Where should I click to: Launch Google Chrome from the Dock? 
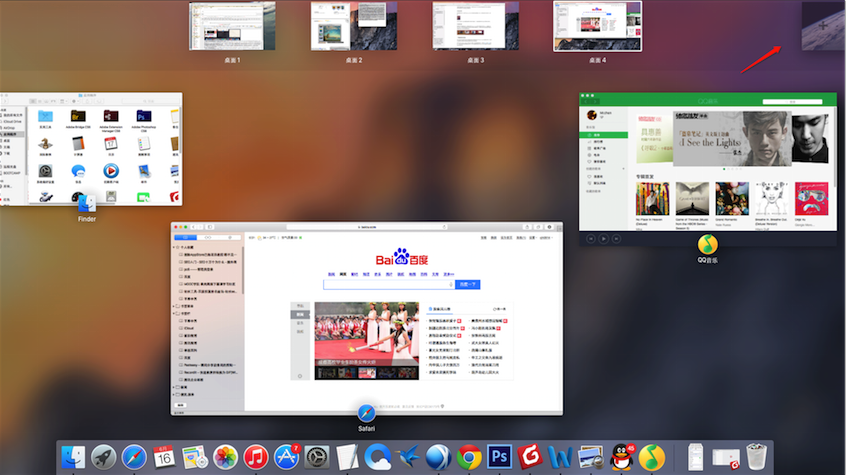[469, 457]
